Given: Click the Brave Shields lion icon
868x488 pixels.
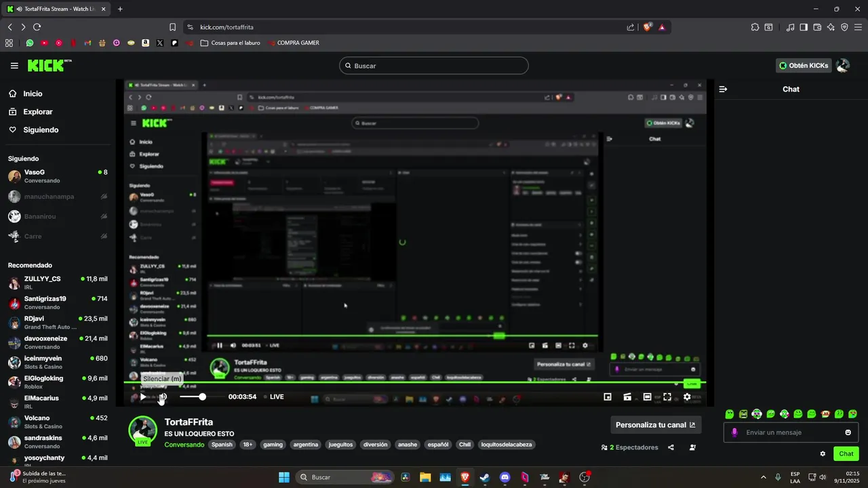Looking at the screenshot, I should coord(647,27).
